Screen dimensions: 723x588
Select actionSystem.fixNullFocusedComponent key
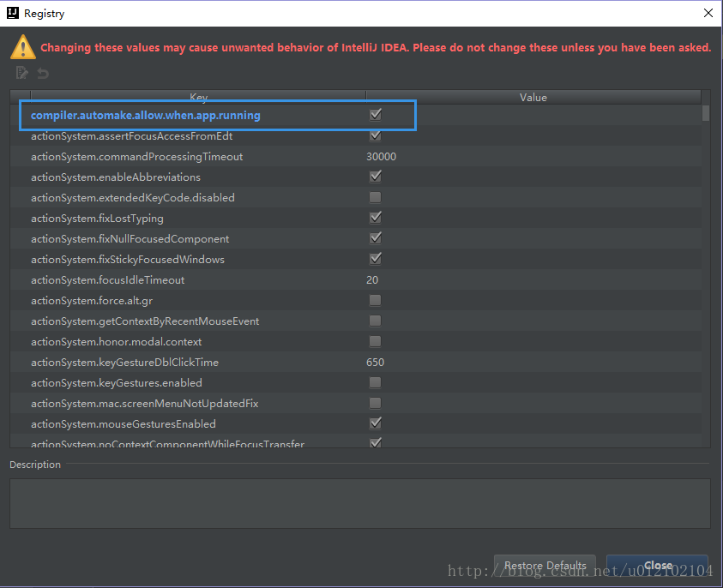coord(130,239)
